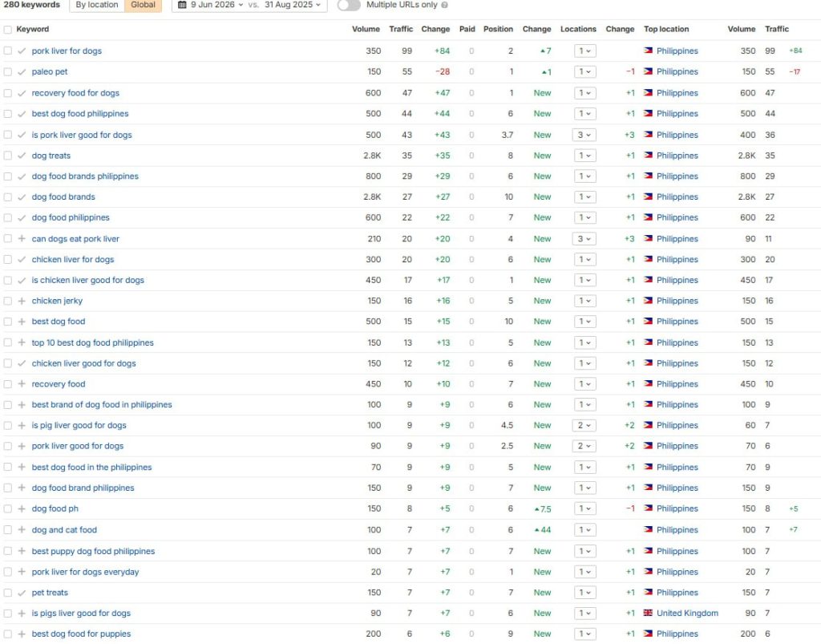Click the plus icon beside can dogs eat pork liver
Viewport: 821px width, 644px height.
pos(22,239)
